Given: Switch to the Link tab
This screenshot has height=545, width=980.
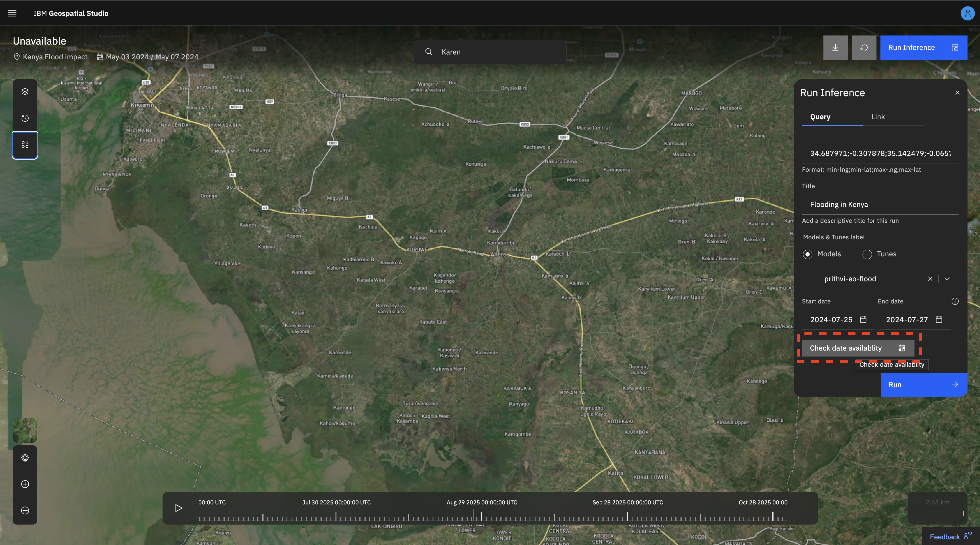Looking at the screenshot, I should 878,117.
